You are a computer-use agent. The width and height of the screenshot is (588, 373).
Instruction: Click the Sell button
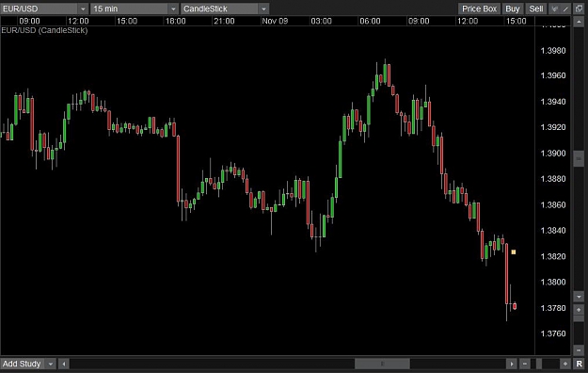pos(536,8)
